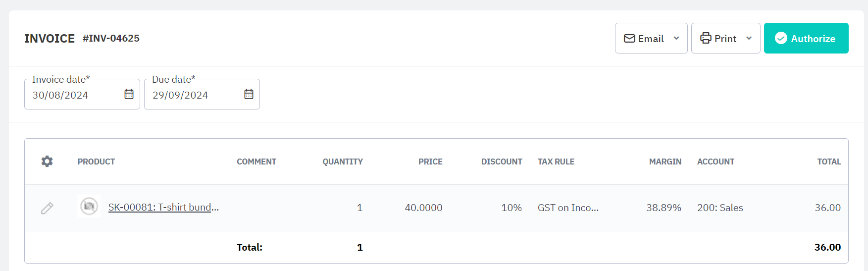
Task: Click the product image placeholder thumbnail
Action: click(x=89, y=207)
